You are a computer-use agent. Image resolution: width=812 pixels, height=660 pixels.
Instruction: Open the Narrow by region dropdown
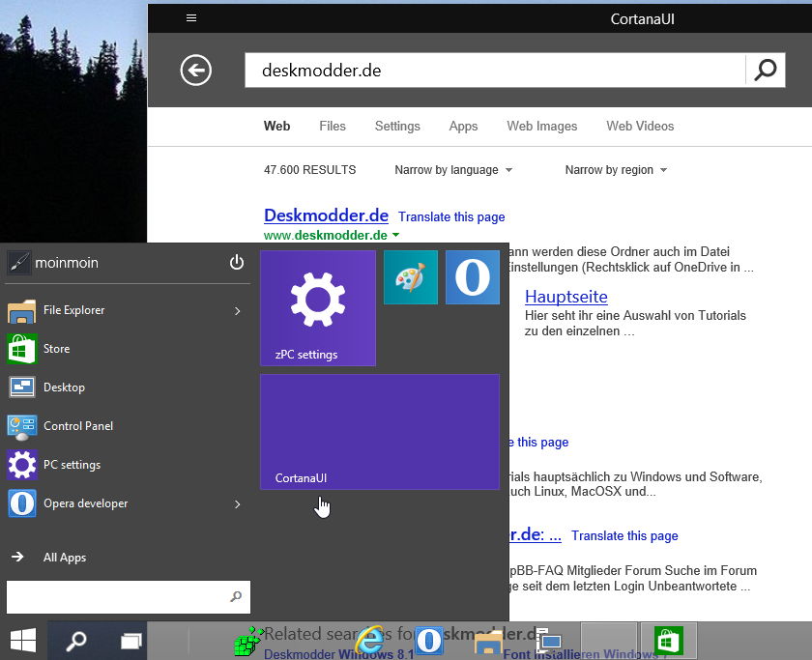616,170
